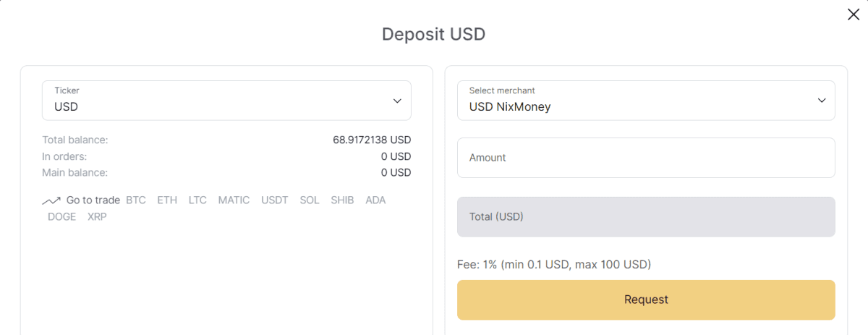Open the Select merchant dropdown chevron
Screen dimensions: 868x335
coord(822,101)
